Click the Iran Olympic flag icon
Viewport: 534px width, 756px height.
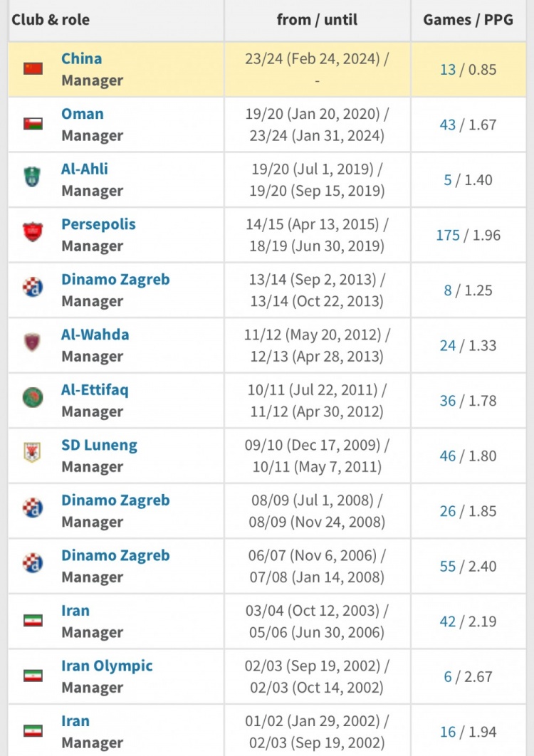tap(33, 675)
